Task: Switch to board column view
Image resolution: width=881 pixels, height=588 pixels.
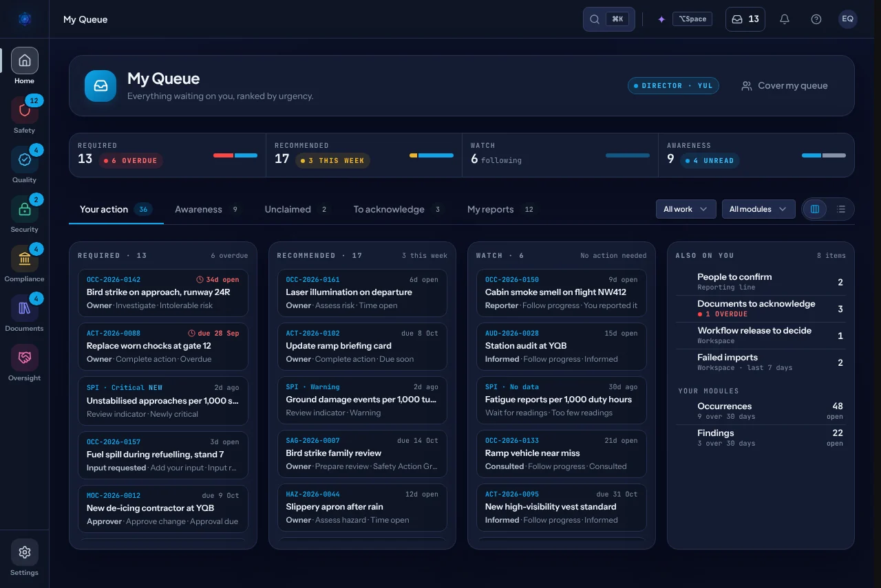Action: tap(815, 209)
